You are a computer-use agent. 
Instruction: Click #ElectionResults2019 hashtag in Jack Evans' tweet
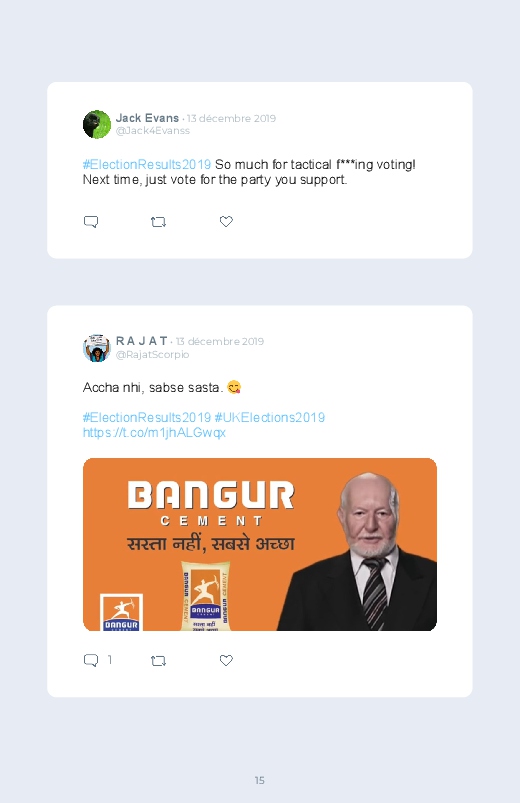(x=147, y=164)
